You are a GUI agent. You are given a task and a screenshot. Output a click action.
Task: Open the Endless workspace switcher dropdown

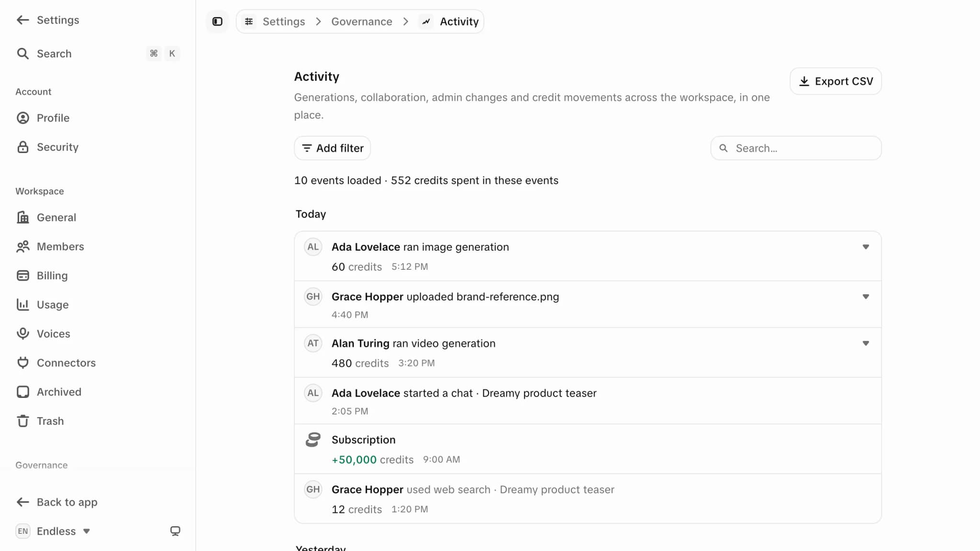tap(53, 531)
